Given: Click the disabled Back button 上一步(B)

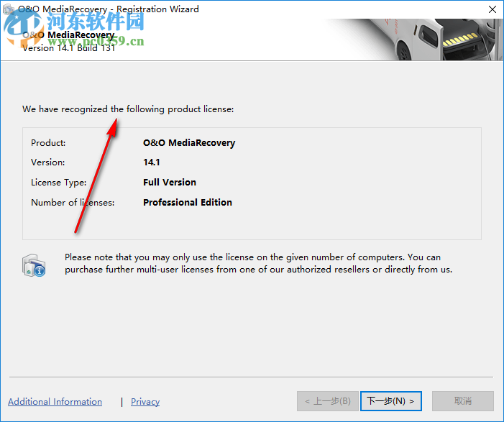Looking at the screenshot, I should (328, 401).
